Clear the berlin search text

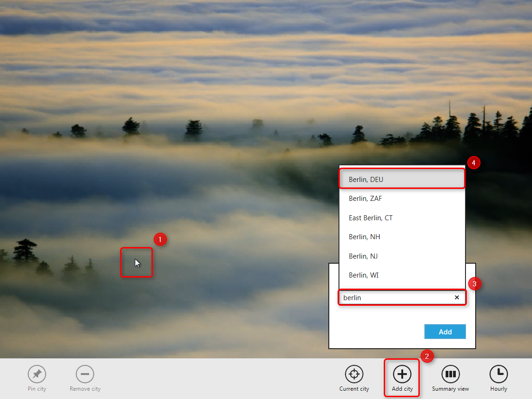click(x=457, y=297)
